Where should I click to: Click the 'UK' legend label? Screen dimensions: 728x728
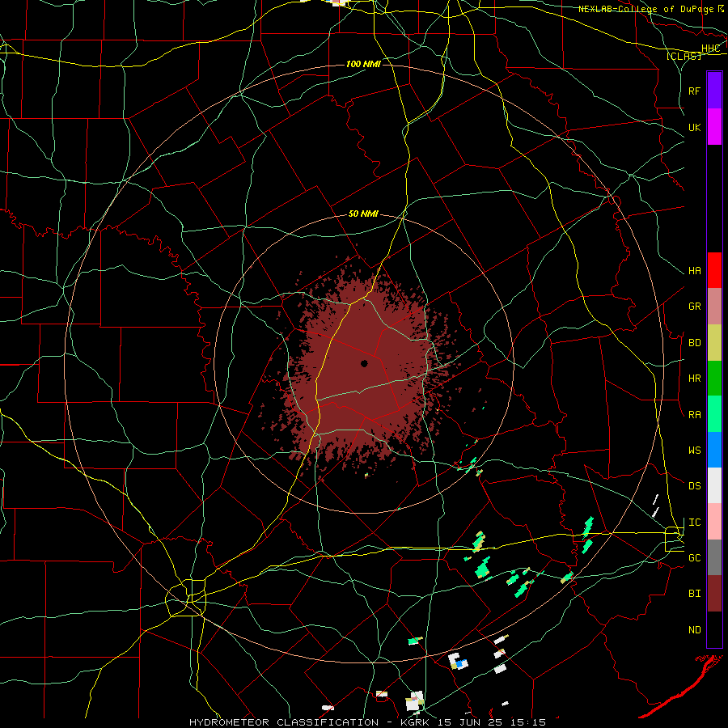pyautogui.click(x=694, y=127)
